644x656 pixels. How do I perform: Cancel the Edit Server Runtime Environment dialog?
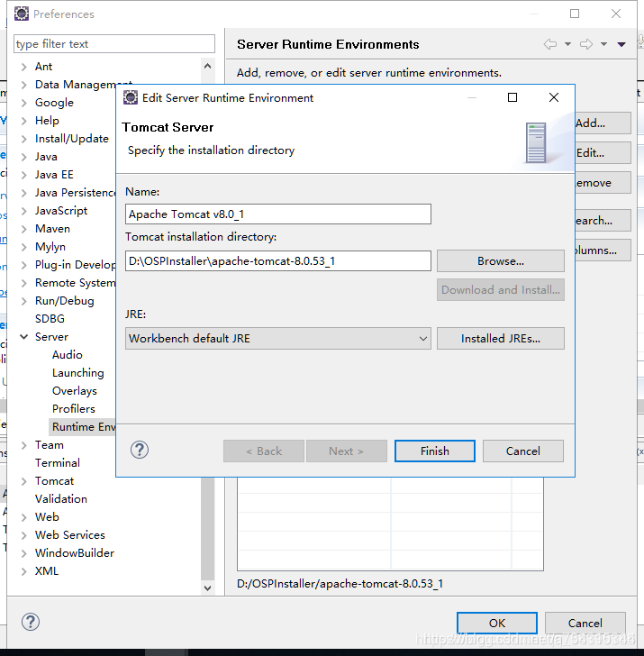click(x=523, y=451)
